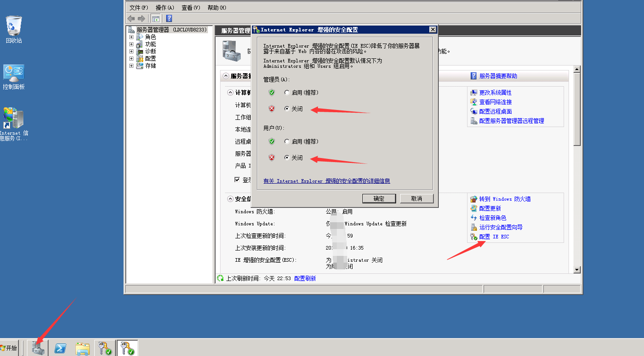Click 配置更新 link
The height and width of the screenshot is (356, 644).
[x=490, y=208]
